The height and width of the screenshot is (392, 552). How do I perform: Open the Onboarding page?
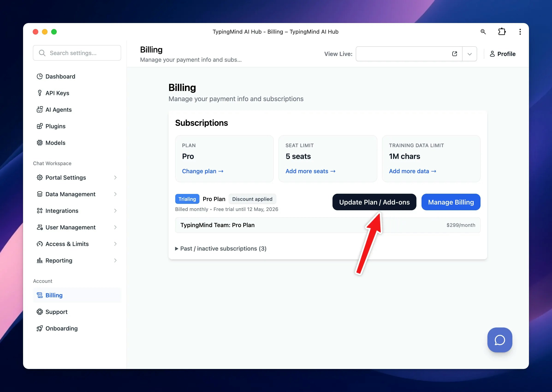[77, 328]
